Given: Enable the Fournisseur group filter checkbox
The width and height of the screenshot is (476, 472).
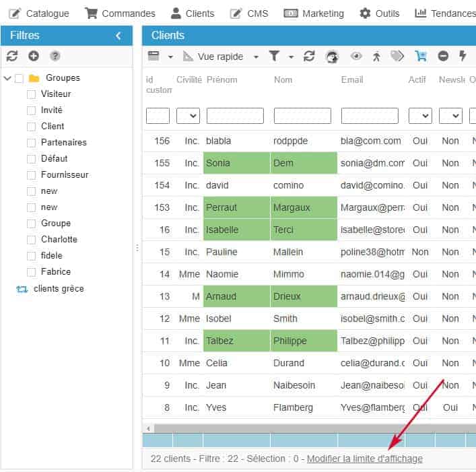Looking at the screenshot, I should tap(31, 175).
